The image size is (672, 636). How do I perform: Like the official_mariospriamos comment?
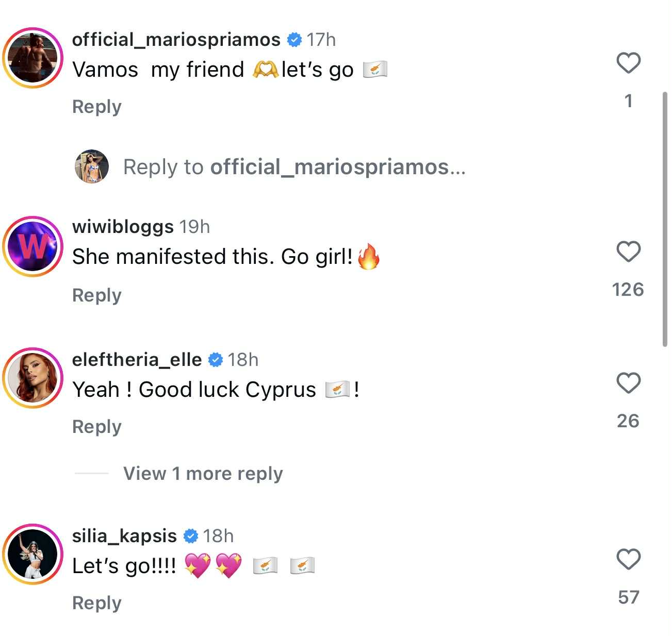click(x=628, y=63)
